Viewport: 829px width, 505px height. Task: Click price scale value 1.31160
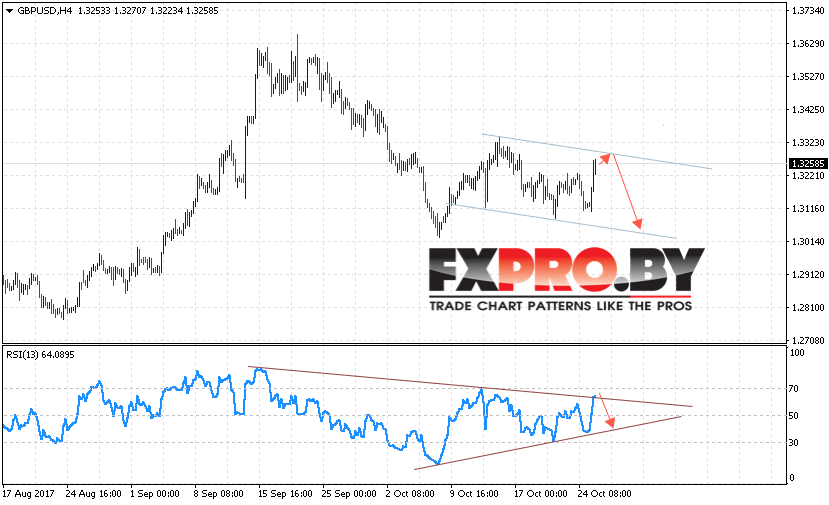tap(808, 208)
